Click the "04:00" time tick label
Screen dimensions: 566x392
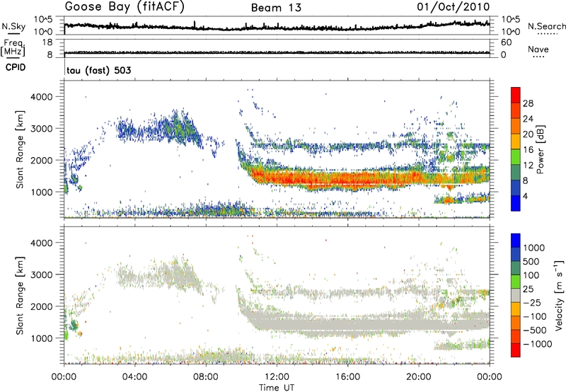(x=134, y=377)
